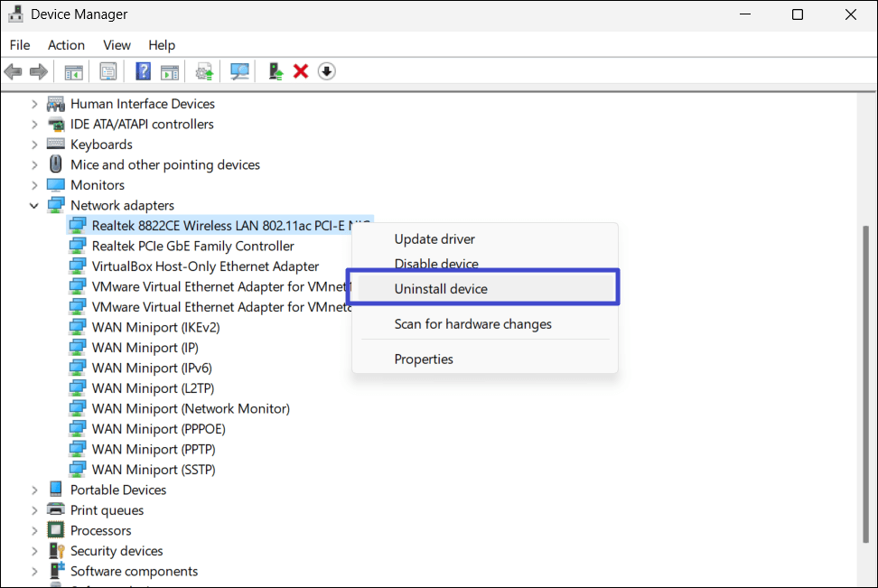Click the red X uninstall toolbar icon
Viewport: 878px width, 588px height.
(299, 71)
